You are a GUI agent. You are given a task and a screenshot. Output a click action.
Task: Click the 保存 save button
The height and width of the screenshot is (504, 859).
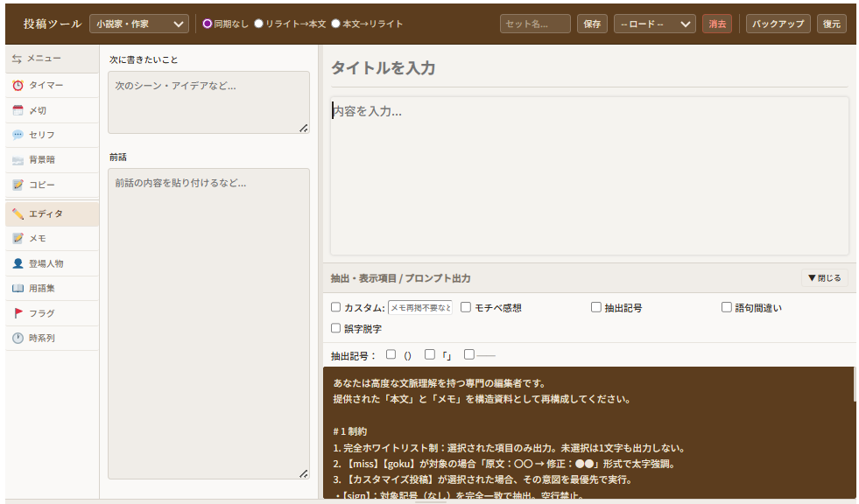pyautogui.click(x=592, y=24)
